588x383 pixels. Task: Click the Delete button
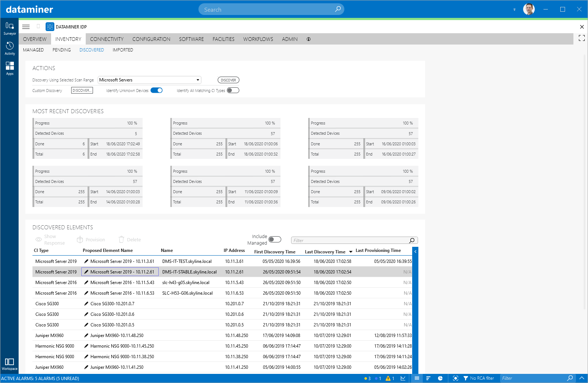(x=130, y=240)
